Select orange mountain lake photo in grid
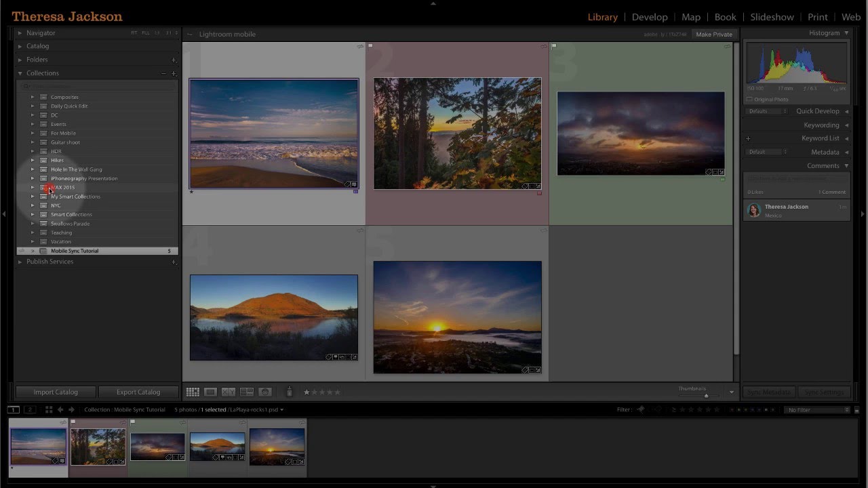 (274, 317)
